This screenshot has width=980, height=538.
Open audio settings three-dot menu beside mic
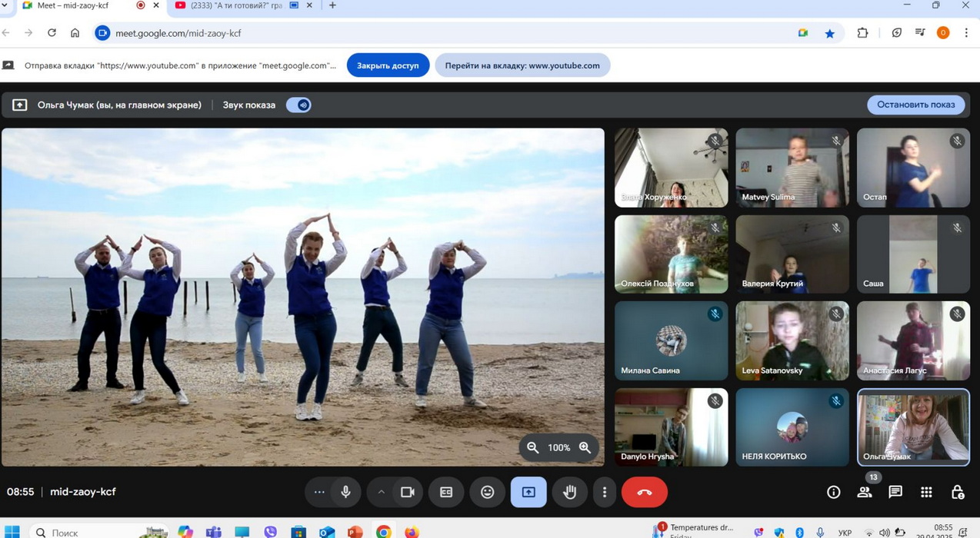point(319,492)
